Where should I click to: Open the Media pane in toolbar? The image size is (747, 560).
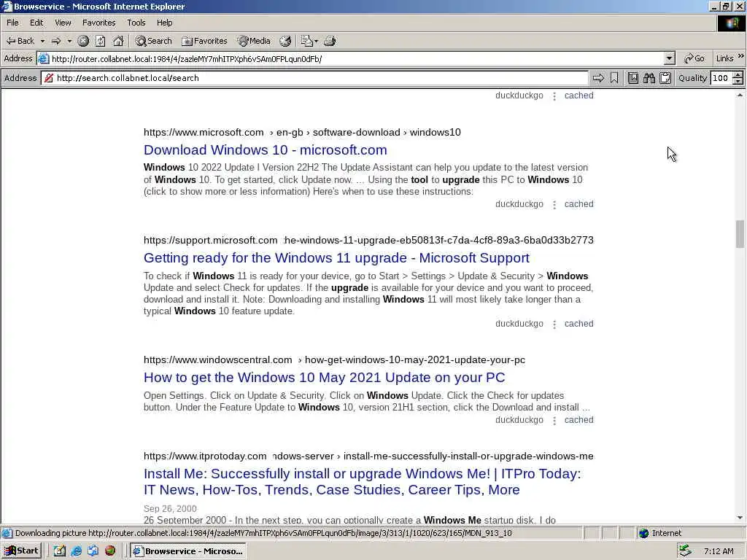(x=255, y=41)
